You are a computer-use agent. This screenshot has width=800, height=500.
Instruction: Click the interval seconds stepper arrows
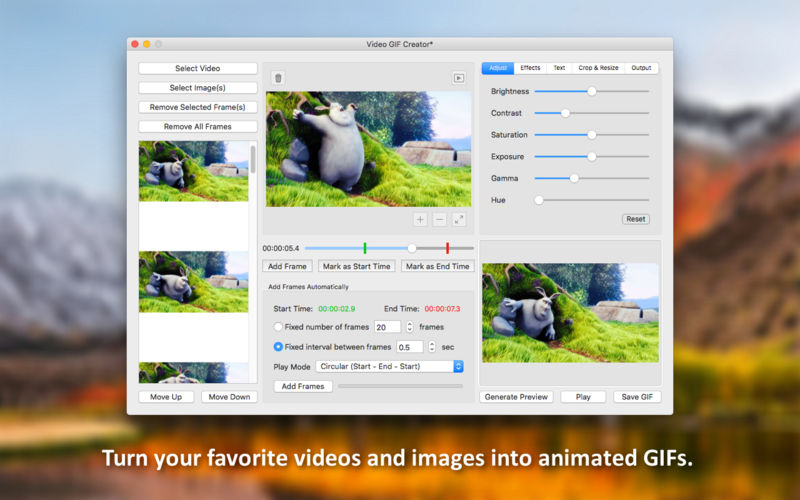pos(432,347)
